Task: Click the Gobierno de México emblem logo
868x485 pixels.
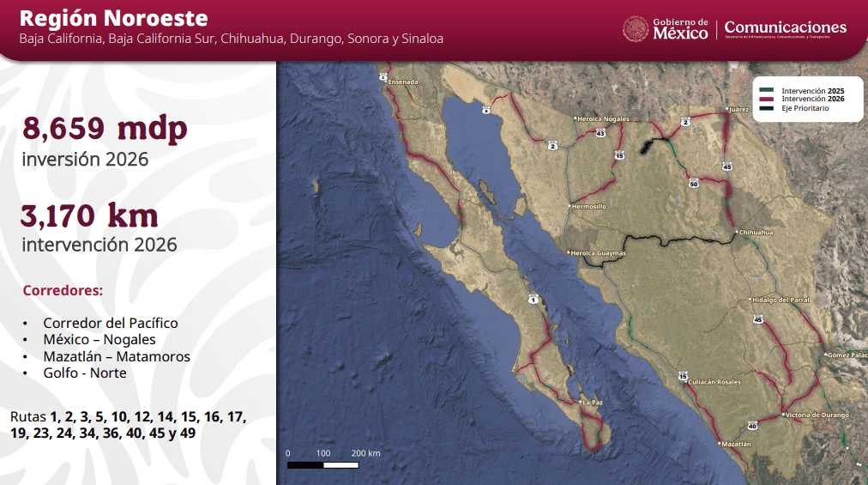Action: [636, 29]
